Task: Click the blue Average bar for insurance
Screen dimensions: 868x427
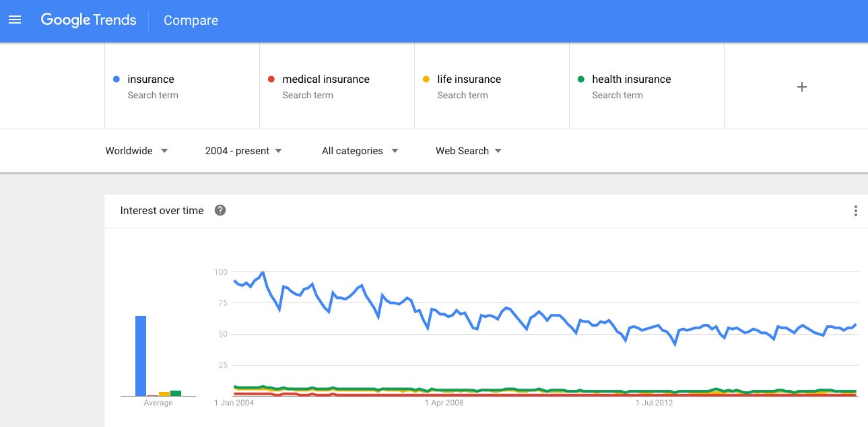Action: (x=141, y=356)
